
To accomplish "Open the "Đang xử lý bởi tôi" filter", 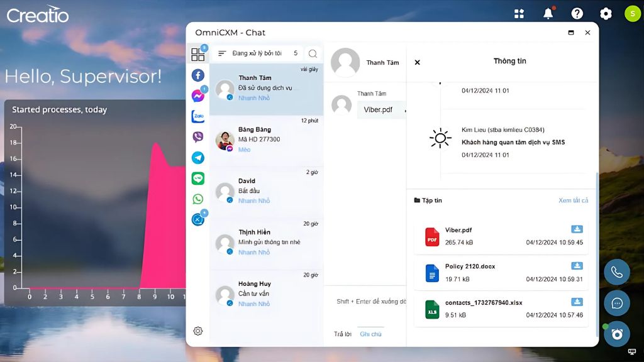I will click(x=258, y=53).
